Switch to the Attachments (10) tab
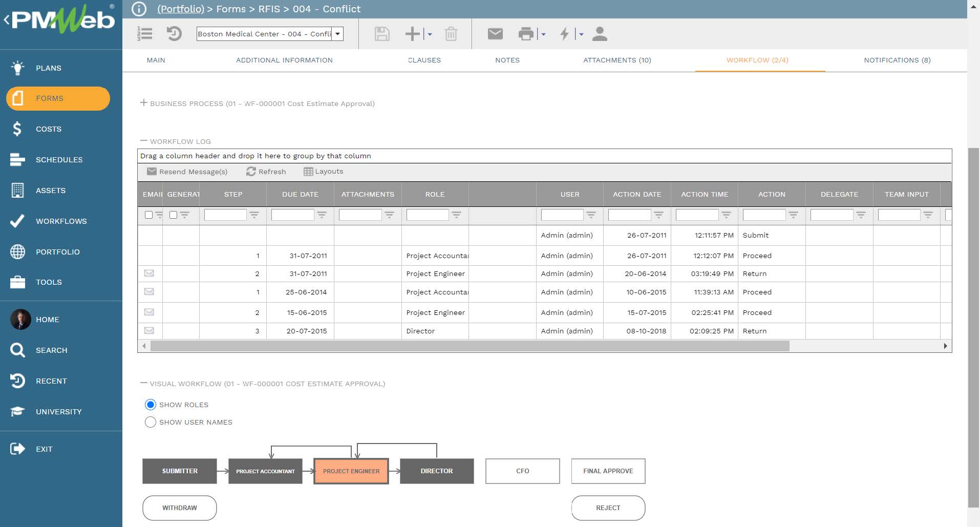980x527 pixels. (616, 60)
